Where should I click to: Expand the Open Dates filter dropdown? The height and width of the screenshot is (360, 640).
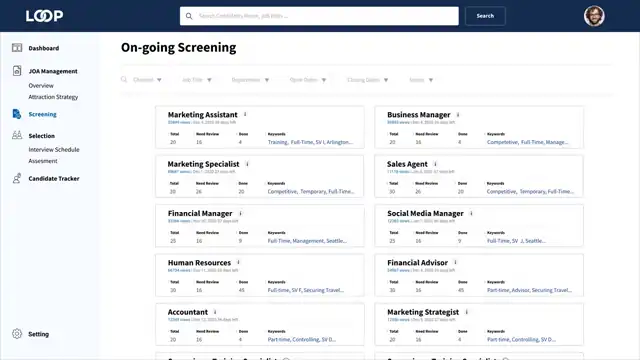point(308,80)
